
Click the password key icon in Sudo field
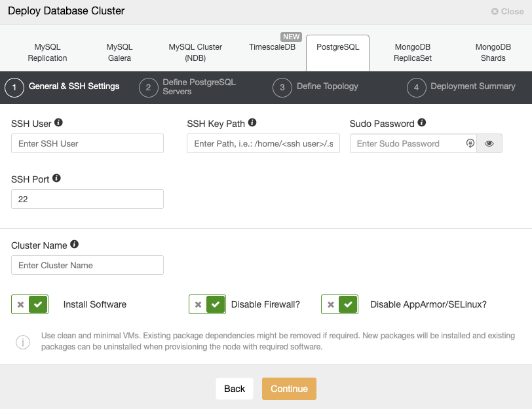click(x=470, y=143)
